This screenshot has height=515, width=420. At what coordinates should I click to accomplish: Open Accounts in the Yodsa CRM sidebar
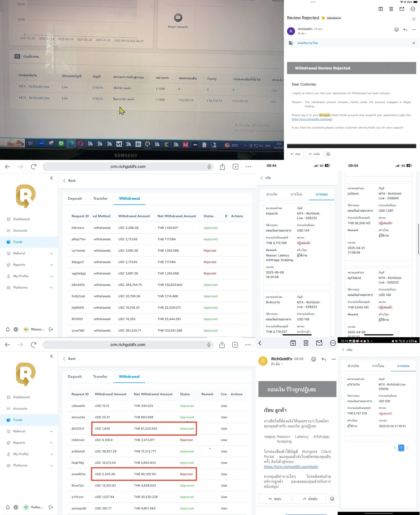pyautogui.click(x=20, y=408)
